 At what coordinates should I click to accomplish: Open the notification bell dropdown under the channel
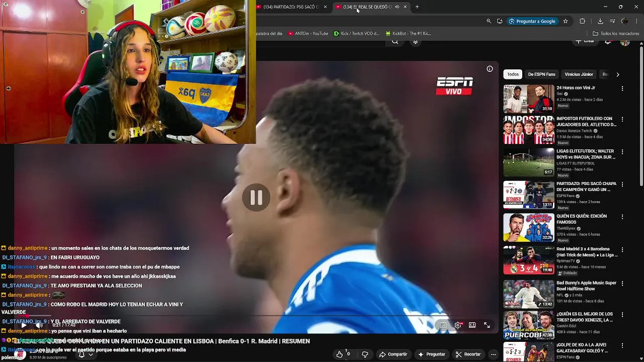coord(85,354)
